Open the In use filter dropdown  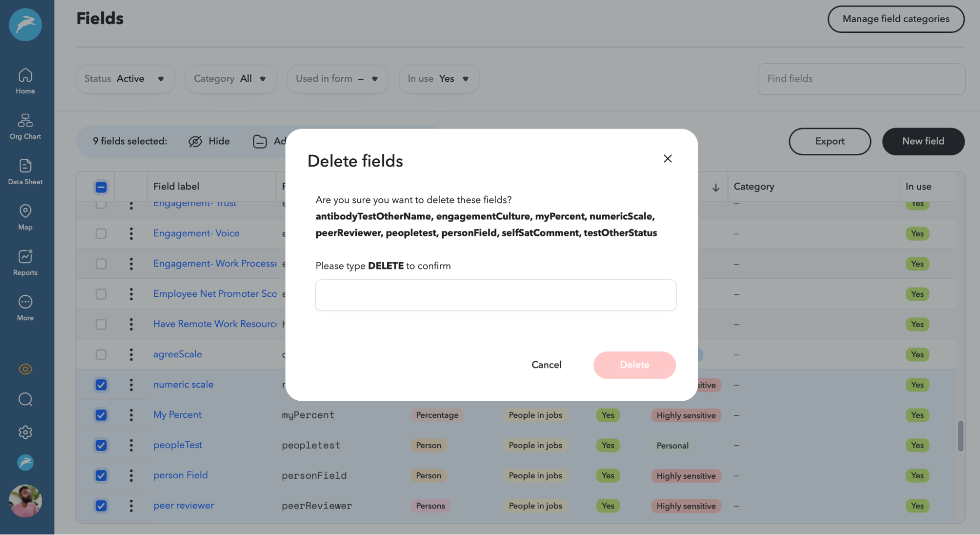(x=439, y=79)
